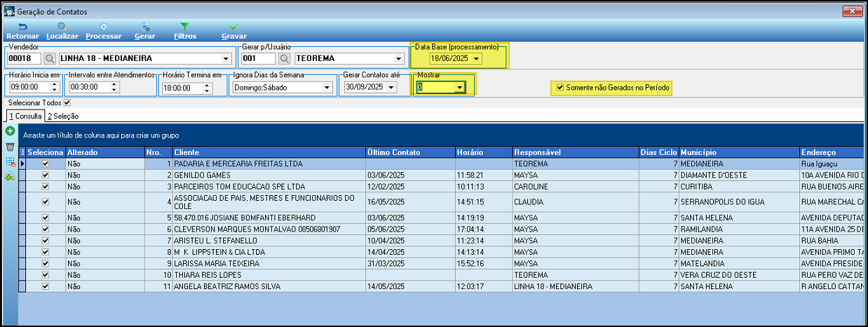Click the SERRANOPOLIS DO IGUA município cell

pyautogui.click(x=739, y=202)
